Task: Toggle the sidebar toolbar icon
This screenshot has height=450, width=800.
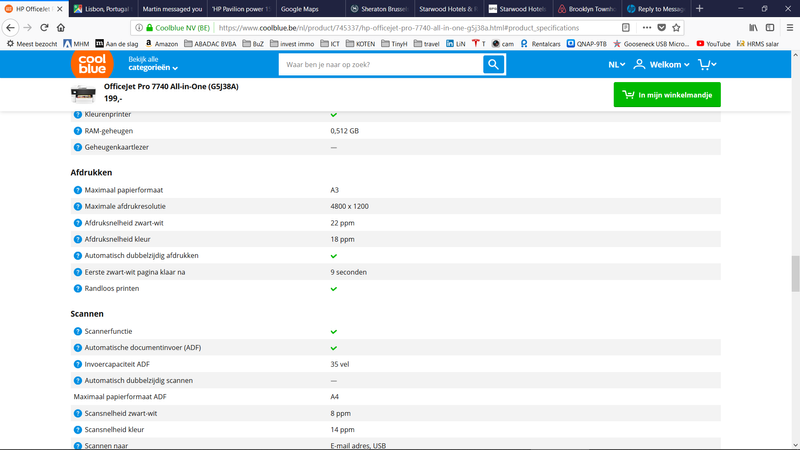Action: 770,28
